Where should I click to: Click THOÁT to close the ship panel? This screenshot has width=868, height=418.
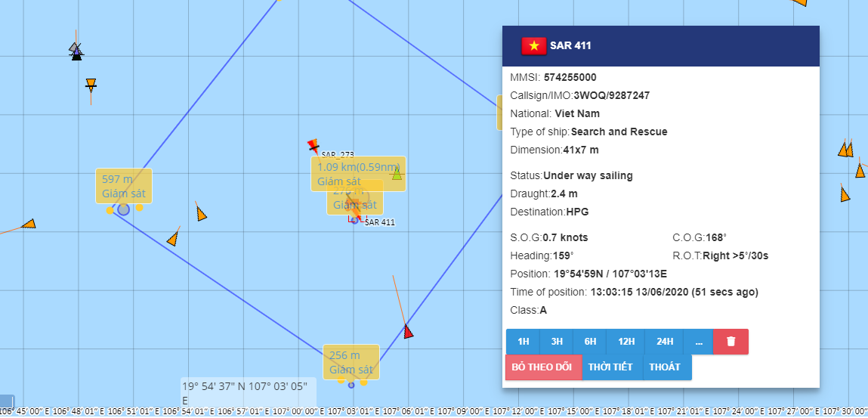coord(666,367)
